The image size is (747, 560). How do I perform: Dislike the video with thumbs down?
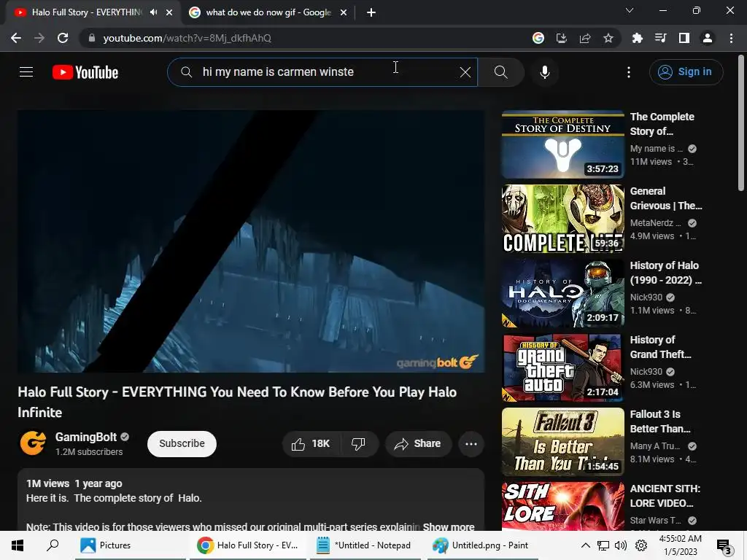pyautogui.click(x=358, y=444)
